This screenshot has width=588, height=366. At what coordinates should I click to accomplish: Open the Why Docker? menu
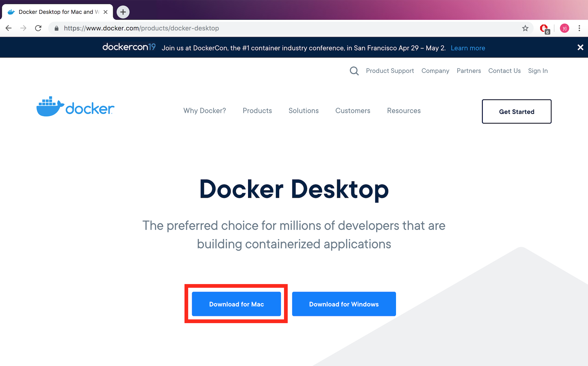point(204,111)
